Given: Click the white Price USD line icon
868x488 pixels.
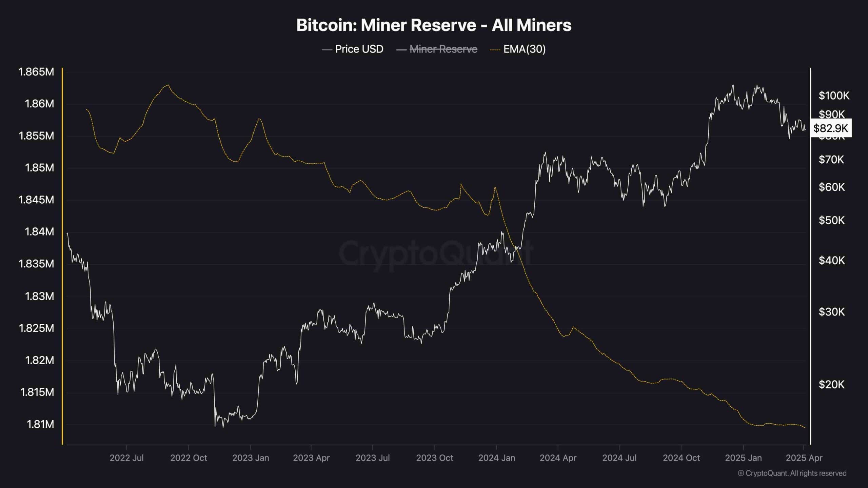Looking at the screenshot, I should click(x=327, y=50).
